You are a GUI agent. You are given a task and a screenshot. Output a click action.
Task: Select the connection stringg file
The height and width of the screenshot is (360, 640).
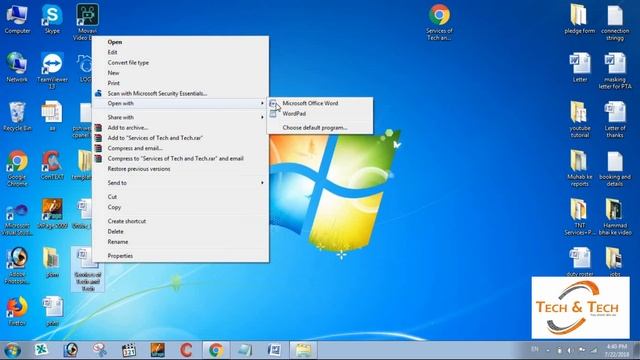pos(615,22)
